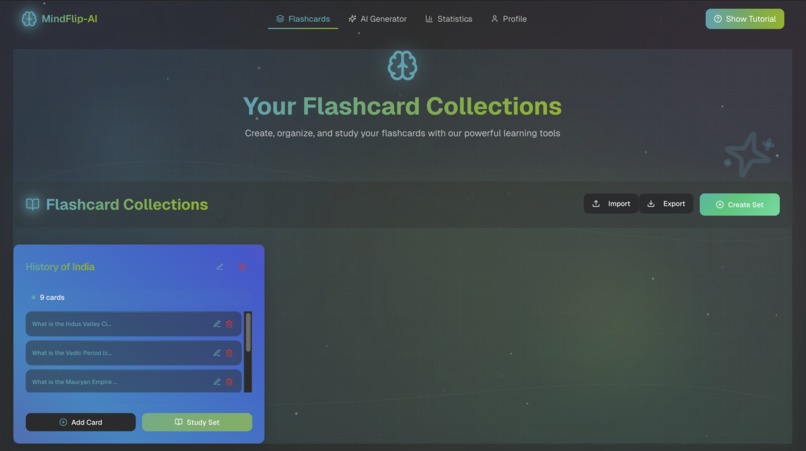The image size is (806, 451).
Task: Create a new flashcard set
Action: [739, 205]
